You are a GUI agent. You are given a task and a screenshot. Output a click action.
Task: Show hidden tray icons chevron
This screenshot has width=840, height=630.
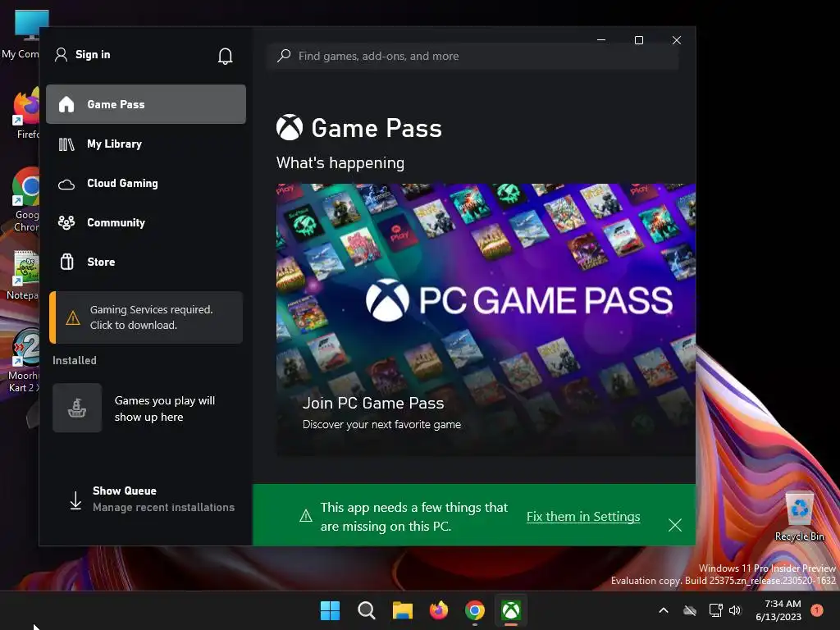[x=663, y=610]
